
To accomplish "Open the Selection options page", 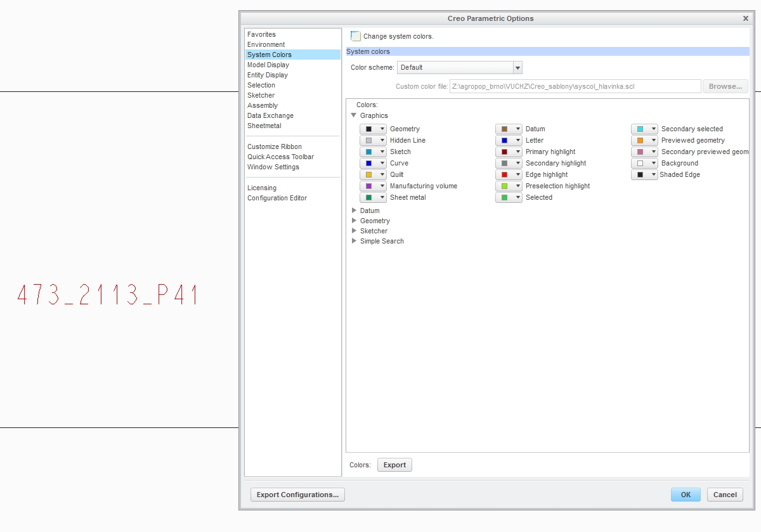I will click(293, 85).
